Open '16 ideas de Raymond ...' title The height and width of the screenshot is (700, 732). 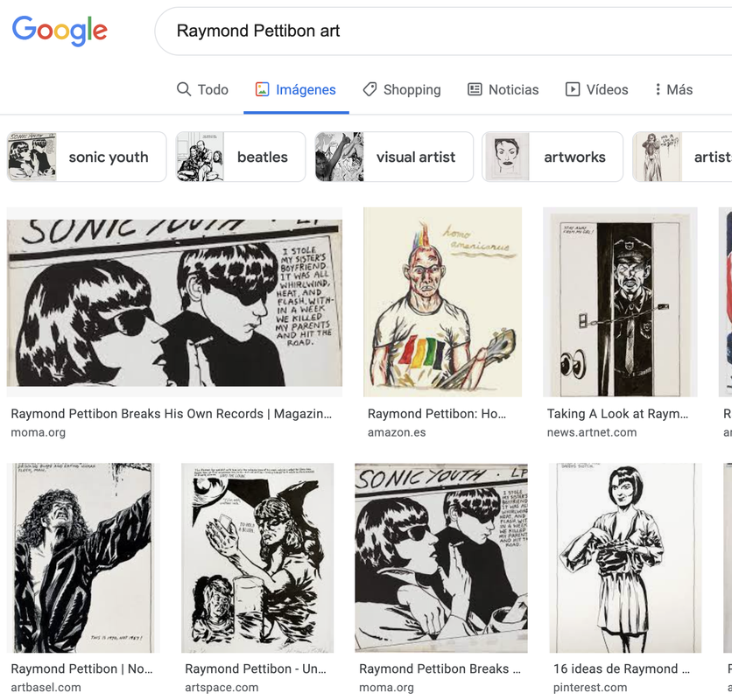coord(622,669)
